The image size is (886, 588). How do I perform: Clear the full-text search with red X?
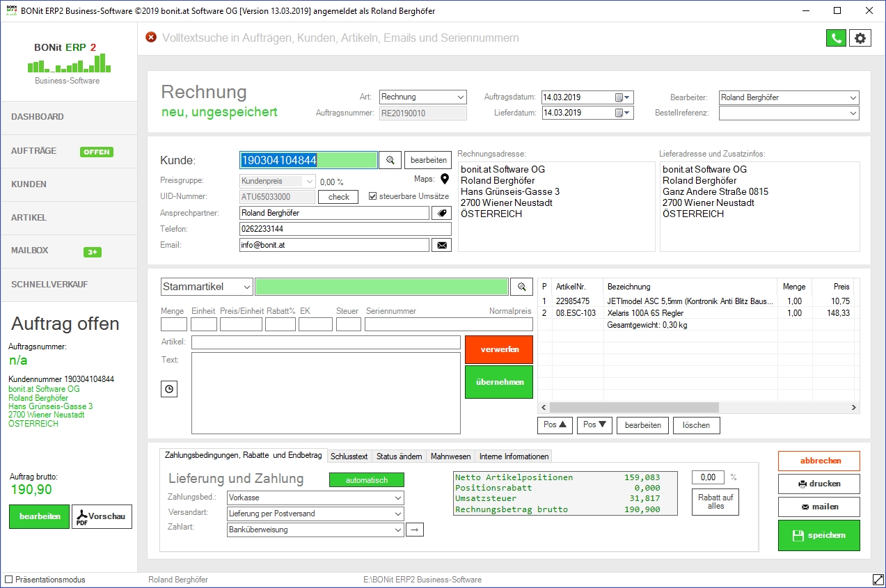(x=151, y=38)
